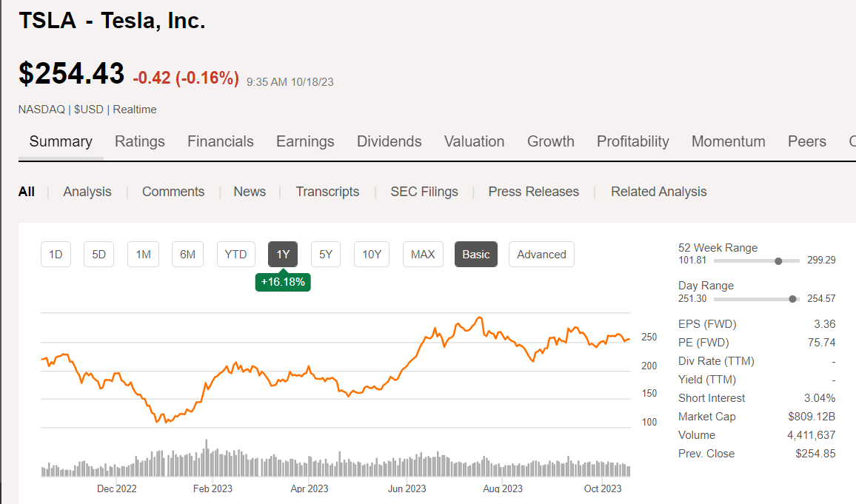Open the Financials tab
The image size is (856, 504).
coord(221,141)
